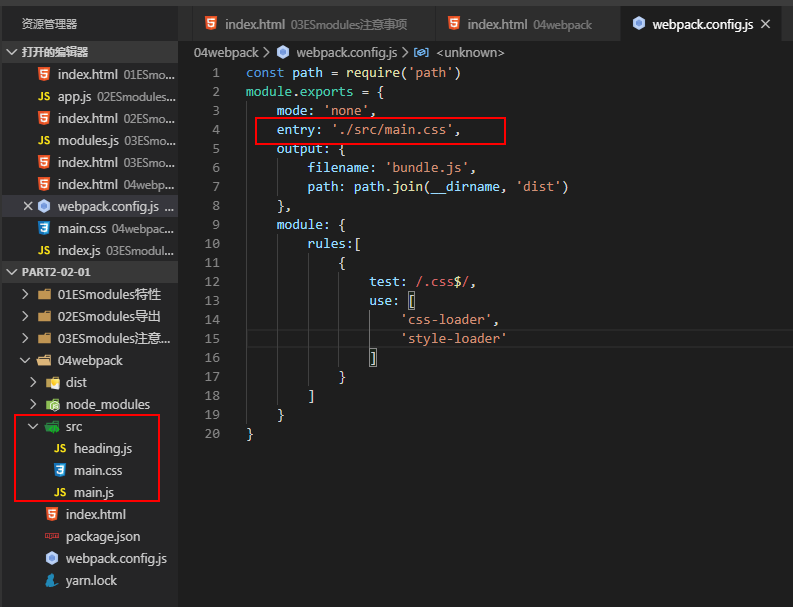The image size is (793, 607).
Task: Open main.js in the src folder
Action: tap(94, 493)
